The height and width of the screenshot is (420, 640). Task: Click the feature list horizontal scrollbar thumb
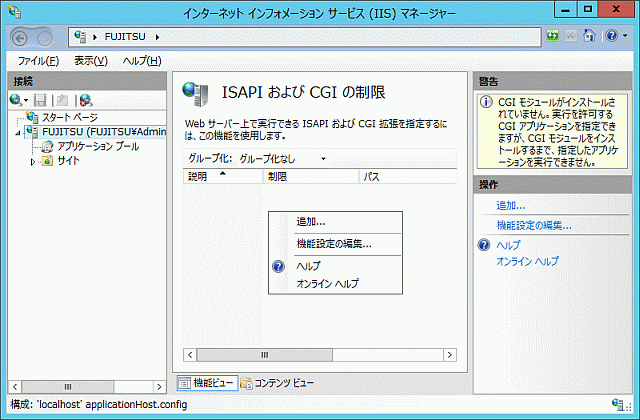tap(264, 355)
